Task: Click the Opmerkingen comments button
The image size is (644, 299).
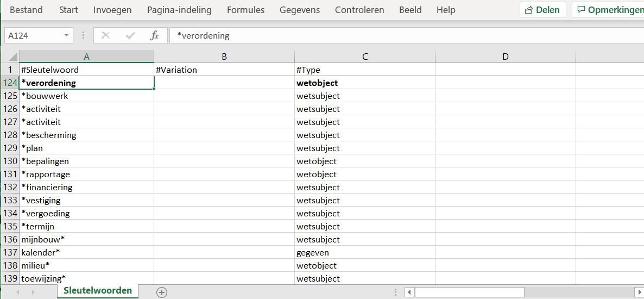Action: tap(608, 10)
